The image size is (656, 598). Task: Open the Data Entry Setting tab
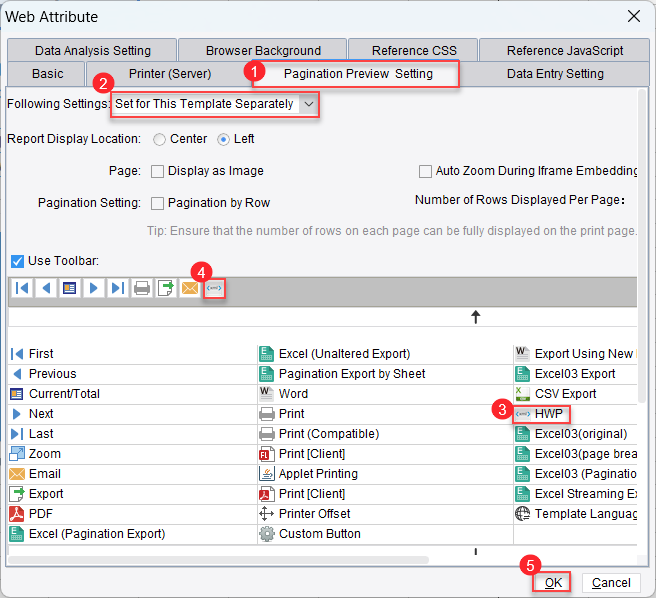pos(555,74)
